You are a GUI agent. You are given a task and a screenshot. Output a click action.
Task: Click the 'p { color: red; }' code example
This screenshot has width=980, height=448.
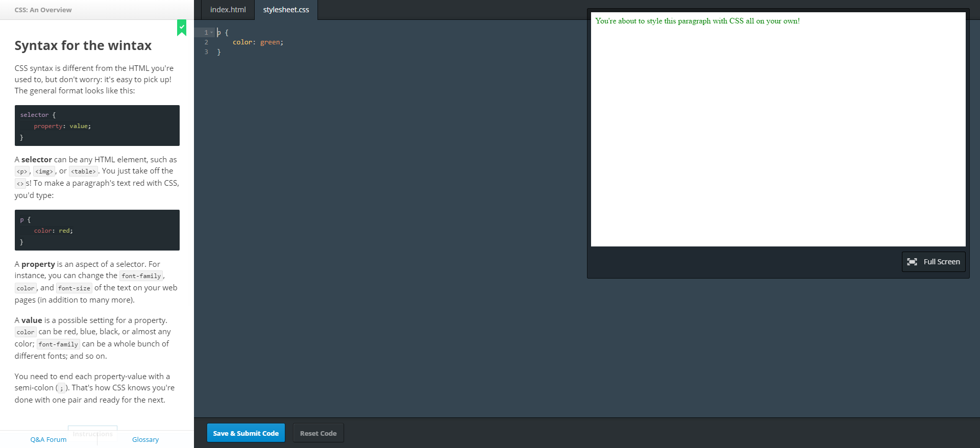coord(97,230)
